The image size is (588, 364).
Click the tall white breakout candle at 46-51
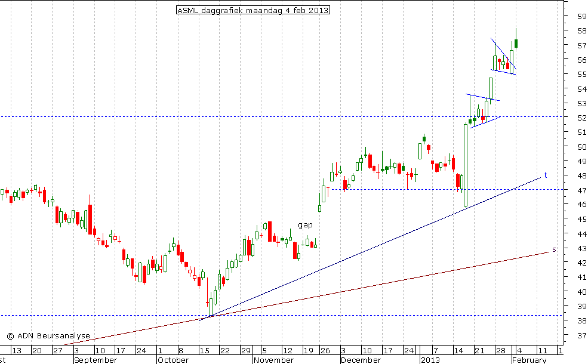pyautogui.click(x=466, y=165)
